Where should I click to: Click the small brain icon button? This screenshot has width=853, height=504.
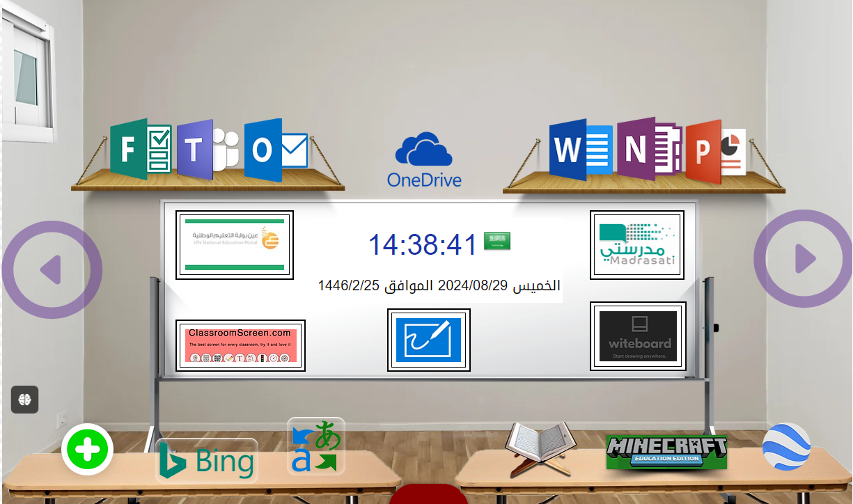[x=25, y=400]
